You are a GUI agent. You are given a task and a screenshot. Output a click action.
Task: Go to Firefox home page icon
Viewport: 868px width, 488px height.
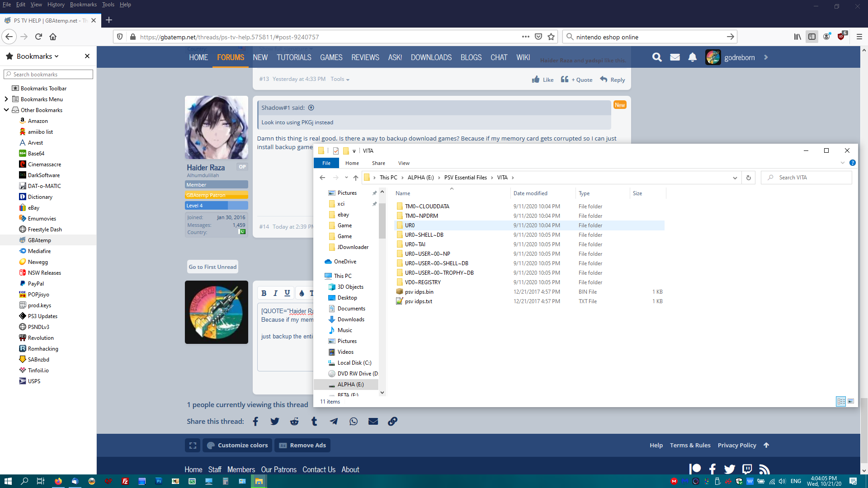pos(53,37)
